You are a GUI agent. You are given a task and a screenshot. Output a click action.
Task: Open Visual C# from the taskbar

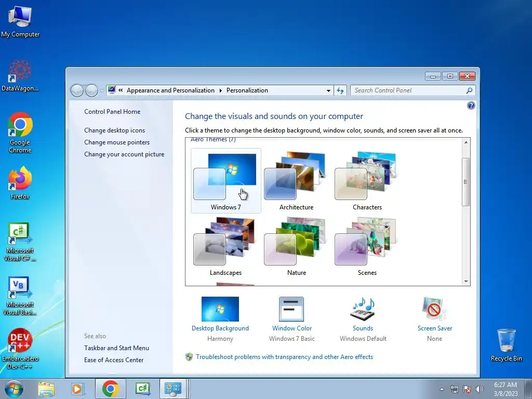142,389
